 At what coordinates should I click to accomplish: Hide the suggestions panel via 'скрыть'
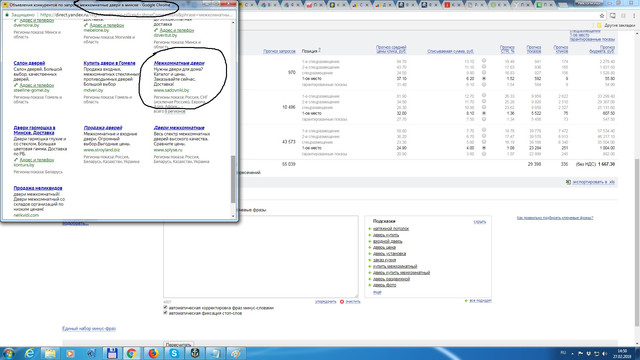[480, 222]
